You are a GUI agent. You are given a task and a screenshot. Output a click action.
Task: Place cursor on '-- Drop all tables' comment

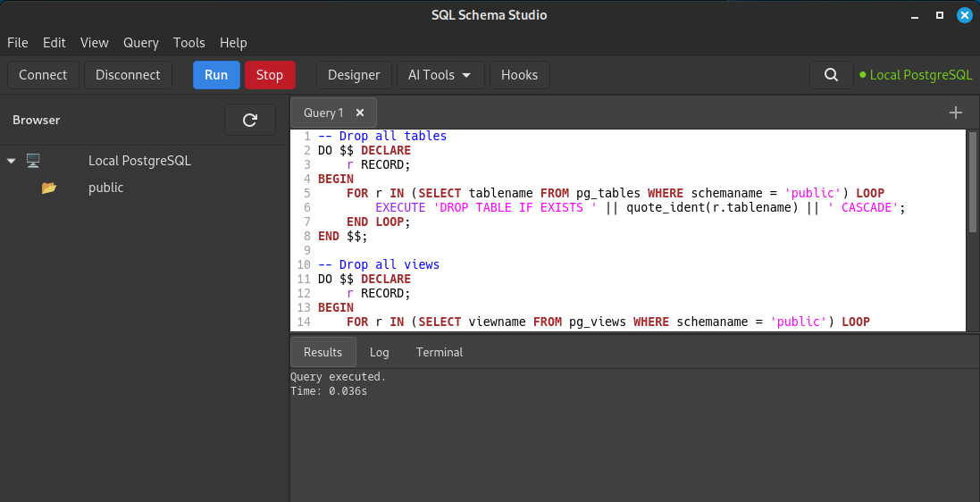pos(382,136)
